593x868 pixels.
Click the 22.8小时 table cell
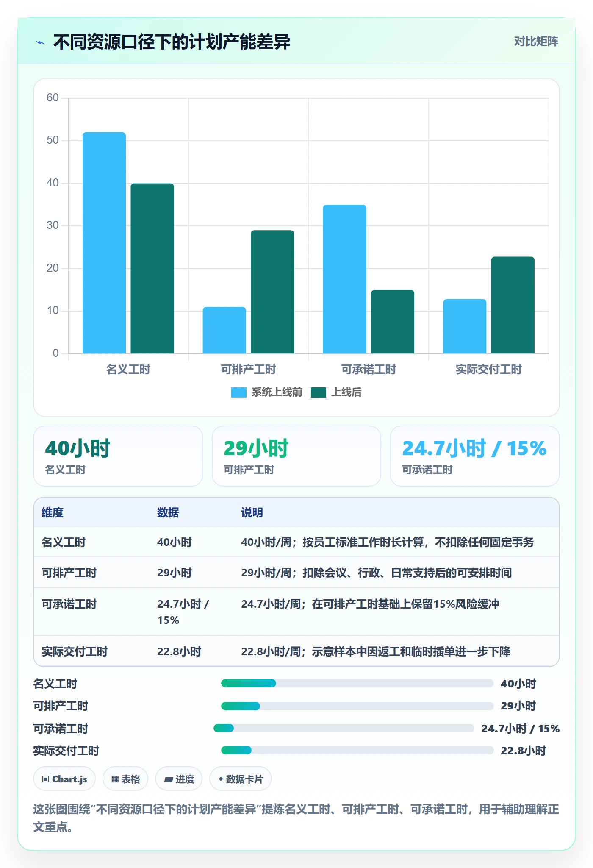coord(179,651)
